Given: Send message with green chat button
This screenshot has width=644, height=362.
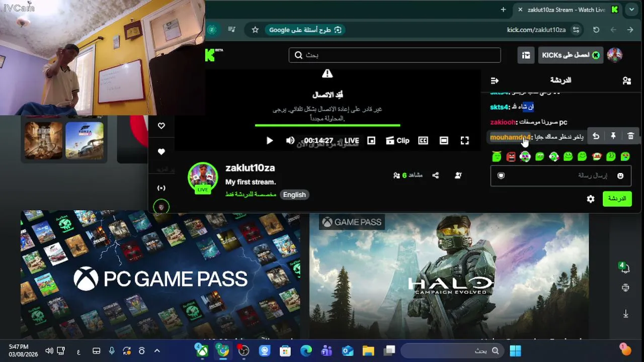Looking at the screenshot, I should 617,199.
